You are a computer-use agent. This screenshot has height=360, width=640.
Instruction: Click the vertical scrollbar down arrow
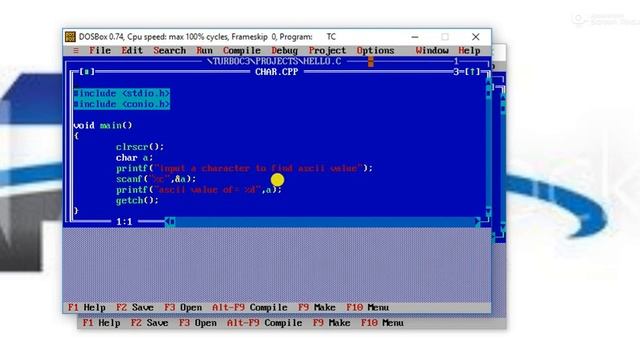coord(489,211)
